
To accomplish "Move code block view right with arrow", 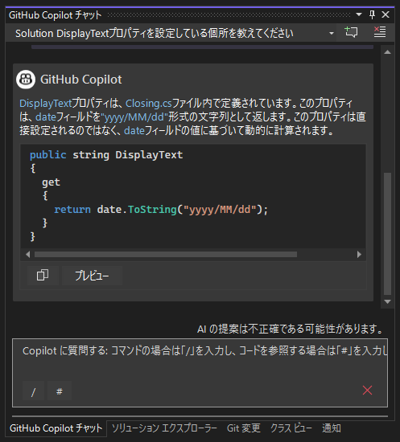I will point(359,254).
